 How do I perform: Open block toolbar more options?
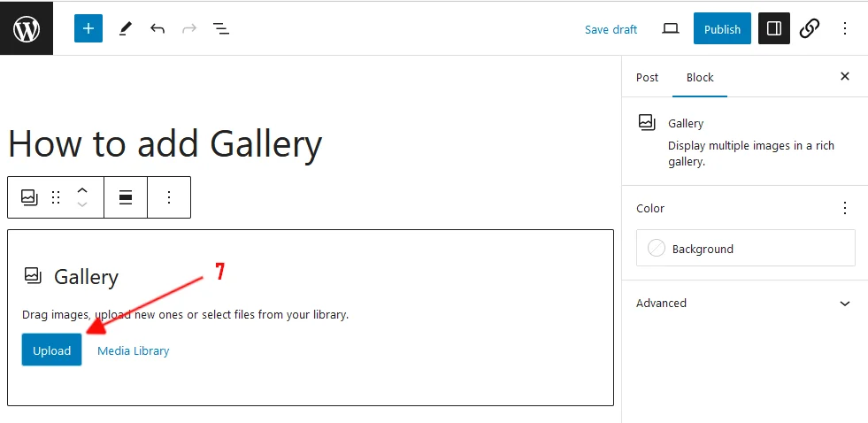(169, 197)
